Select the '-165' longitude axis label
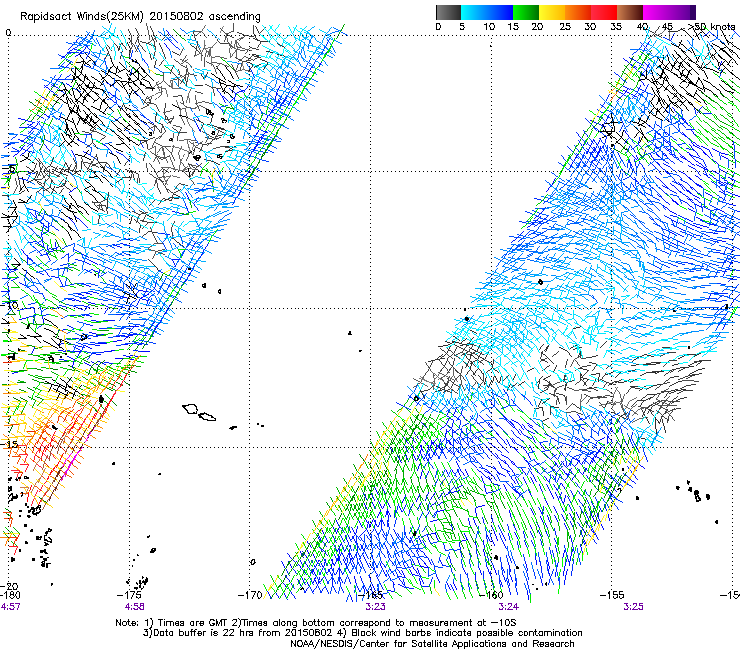This screenshot has width=740, height=650. point(370,595)
